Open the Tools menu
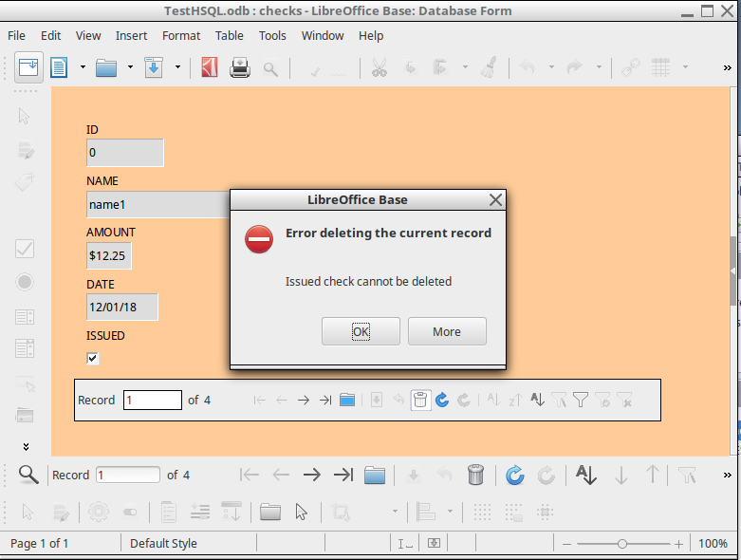Viewport: 741px width, 560px height. pyautogui.click(x=272, y=35)
